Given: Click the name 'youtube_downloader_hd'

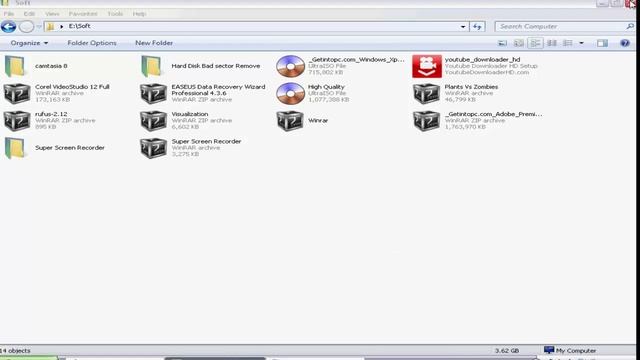Looking at the screenshot, I should 482,60.
